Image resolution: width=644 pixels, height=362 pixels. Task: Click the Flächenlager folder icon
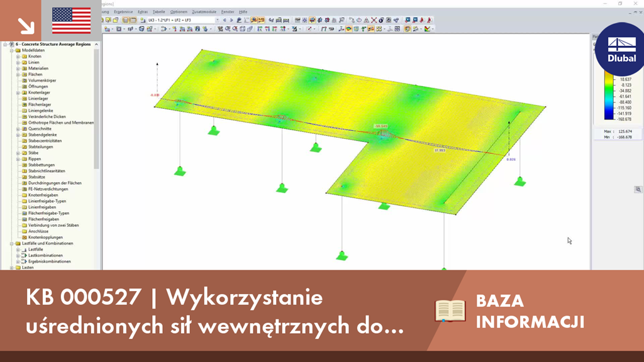click(x=25, y=105)
